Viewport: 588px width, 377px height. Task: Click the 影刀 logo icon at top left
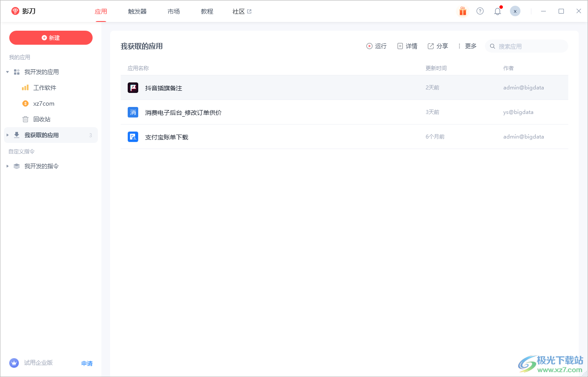[14, 11]
